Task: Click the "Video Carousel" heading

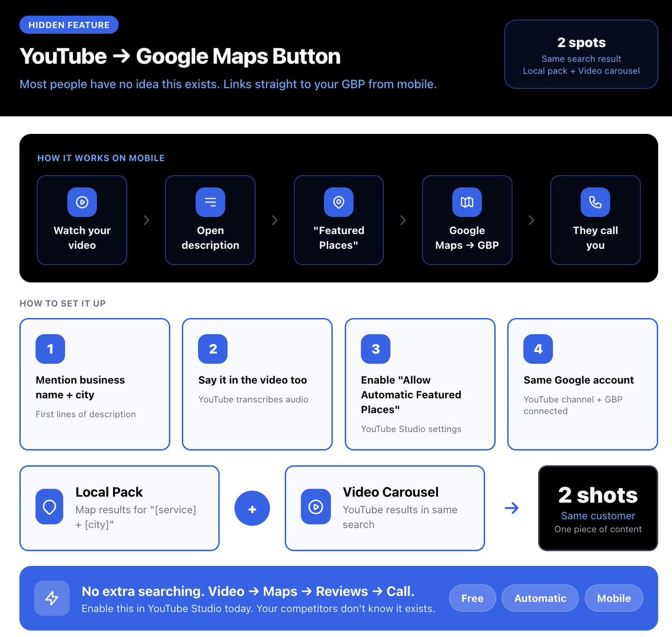Action: (x=391, y=492)
